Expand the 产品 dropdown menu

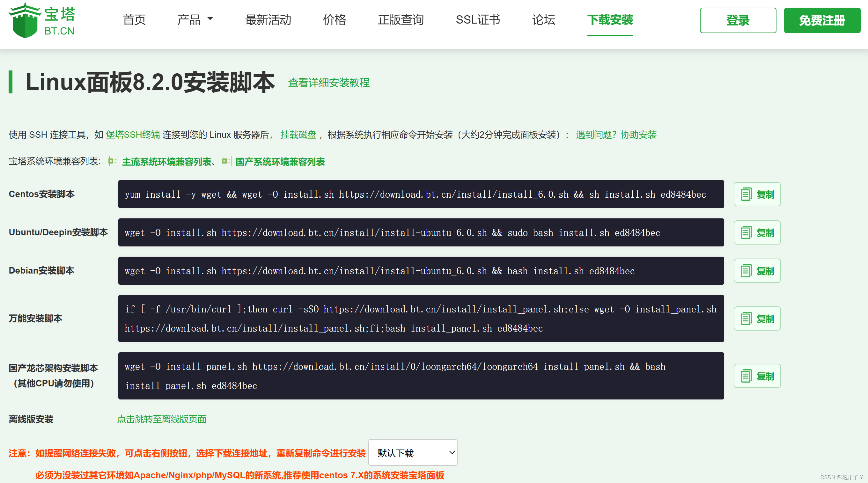195,19
